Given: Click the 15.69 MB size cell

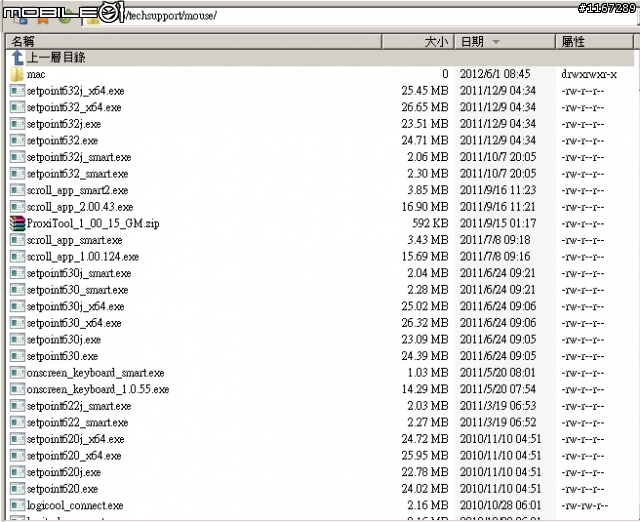Looking at the screenshot, I should pyautogui.click(x=425, y=257).
